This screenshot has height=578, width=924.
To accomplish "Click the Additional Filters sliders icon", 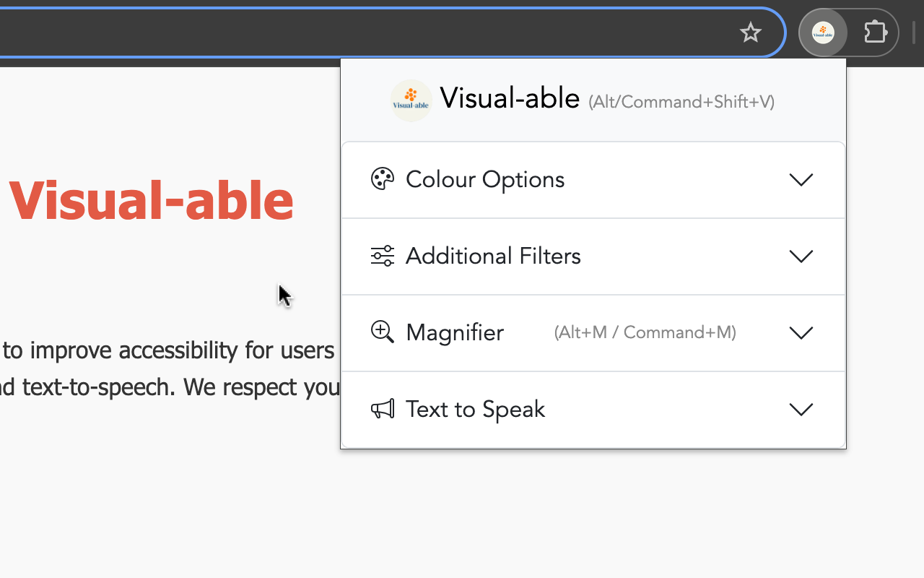I will (x=383, y=256).
